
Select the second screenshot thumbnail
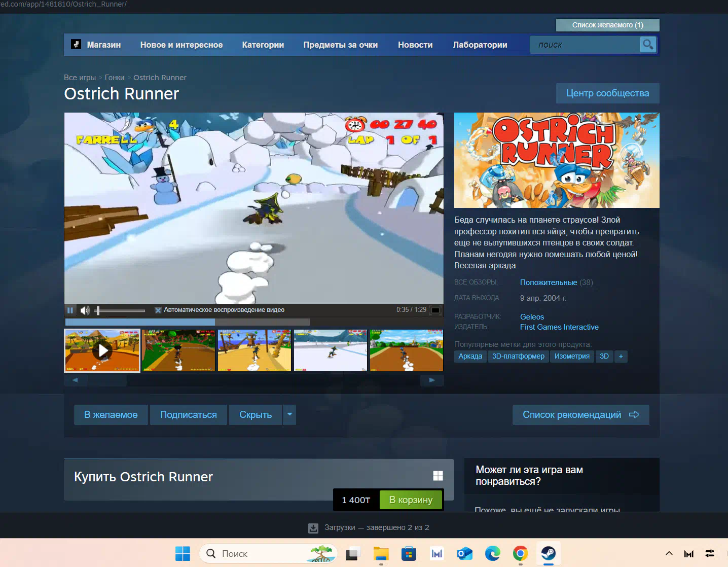pyautogui.click(x=178, y=350)
